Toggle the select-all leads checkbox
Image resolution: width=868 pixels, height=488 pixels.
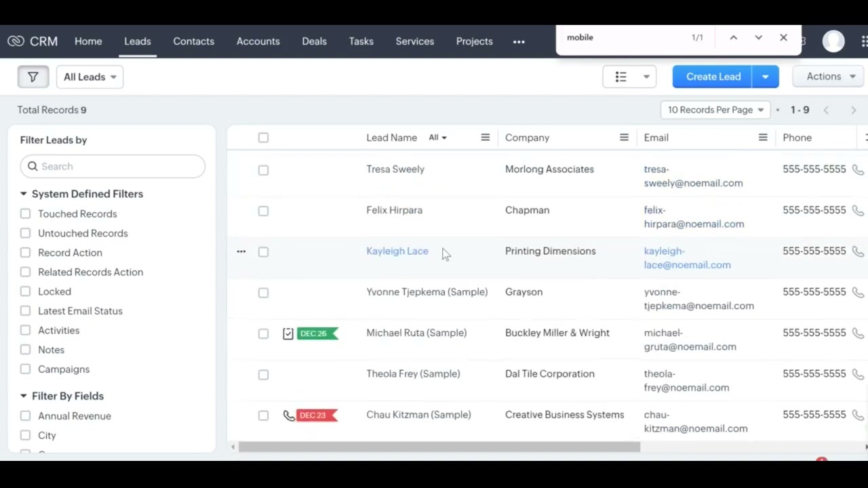263,138
